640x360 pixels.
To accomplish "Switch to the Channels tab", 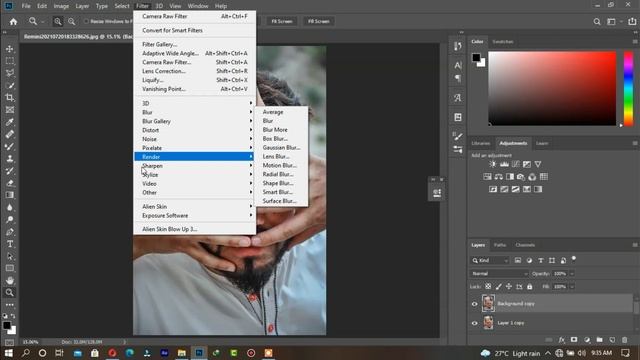I will coord(525,245).
